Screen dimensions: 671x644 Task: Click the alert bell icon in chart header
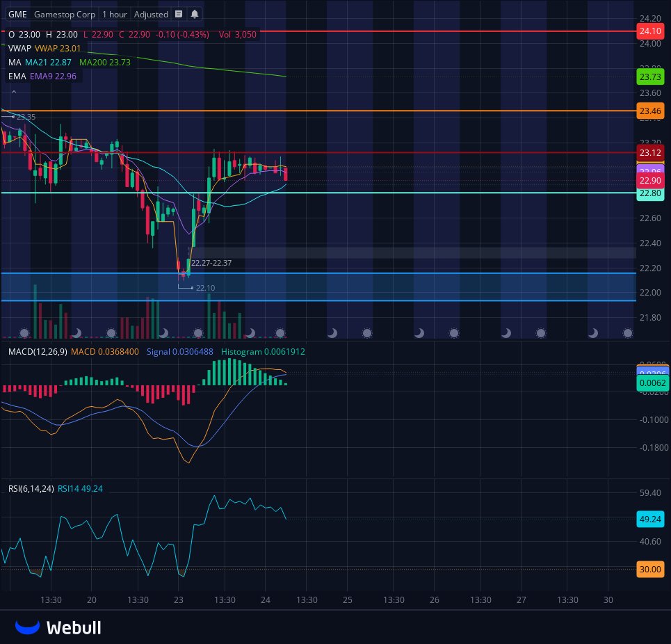(x=194, y=14)
